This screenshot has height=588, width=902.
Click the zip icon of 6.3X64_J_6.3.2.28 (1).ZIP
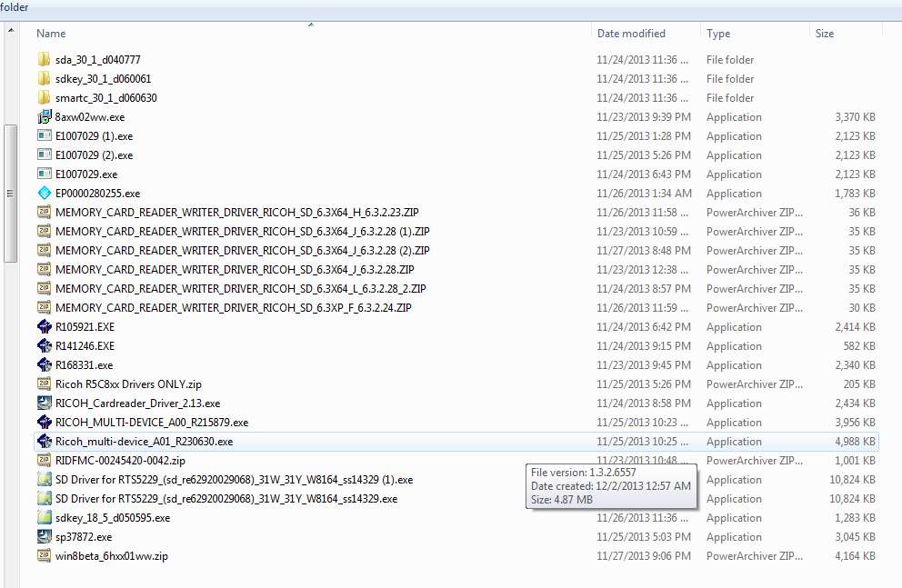[45, 231]
